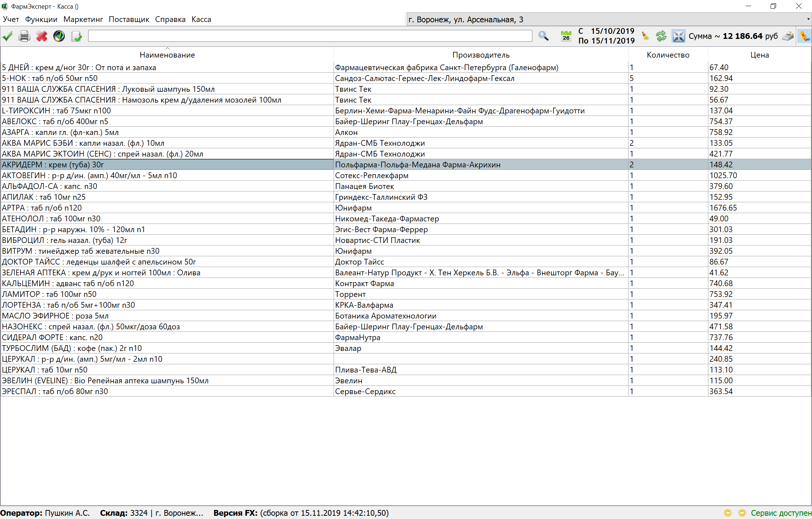Click the cash register icon
Viewport: 812px width, 519px height.
tap(788, 36)
